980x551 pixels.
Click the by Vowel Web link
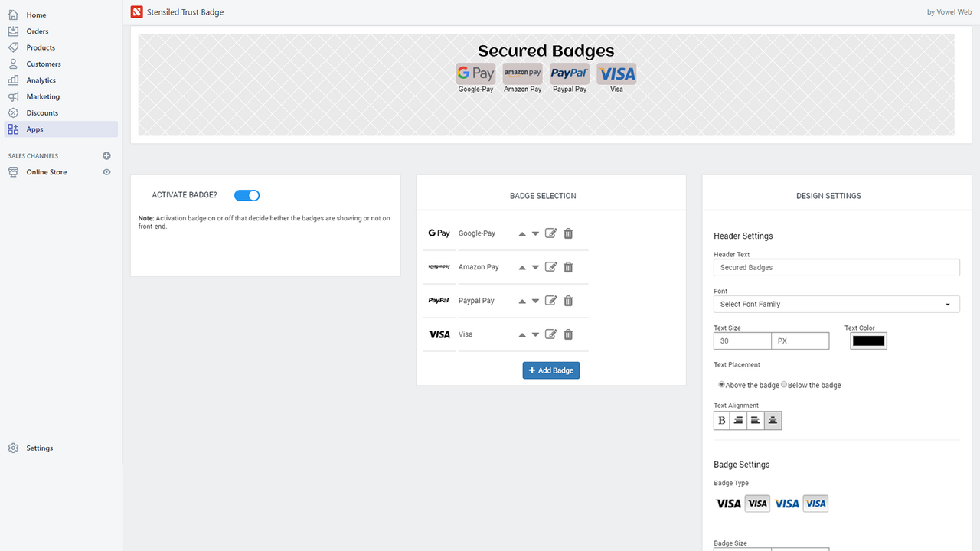click(x=949, y=11)
